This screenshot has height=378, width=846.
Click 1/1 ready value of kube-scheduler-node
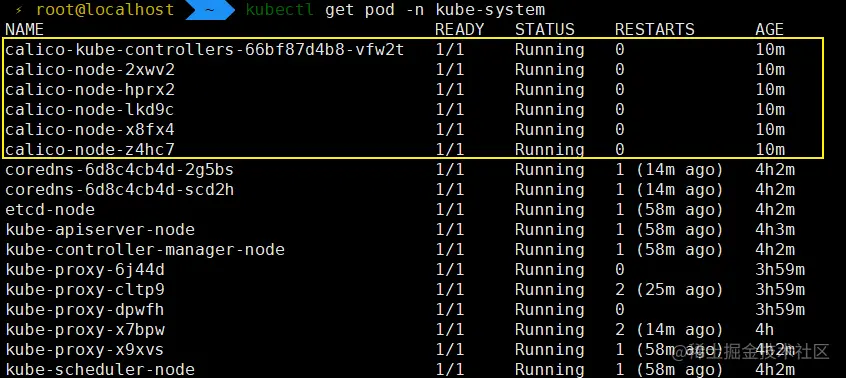[x=449, y=370]
